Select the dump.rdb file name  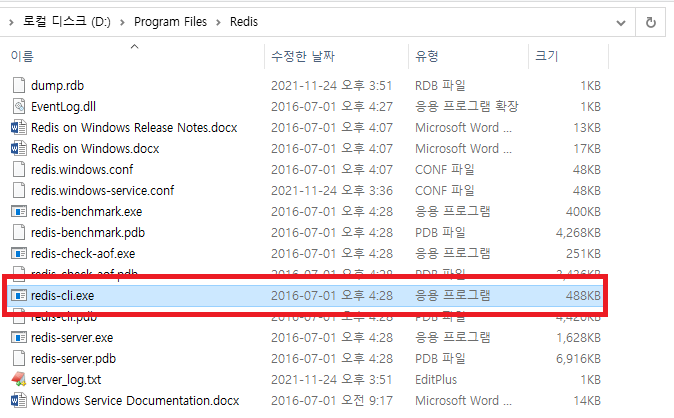pos(57,86)
